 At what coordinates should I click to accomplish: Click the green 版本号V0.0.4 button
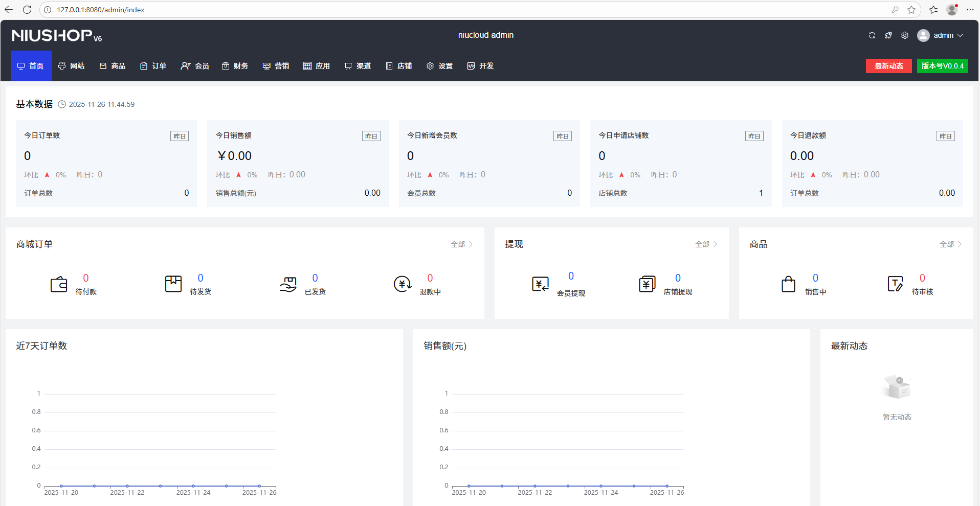[942, 66]
